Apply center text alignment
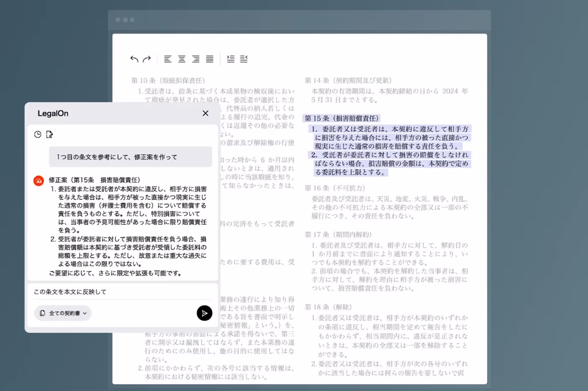This screenshot has width=588, height=391. [181, 59]
